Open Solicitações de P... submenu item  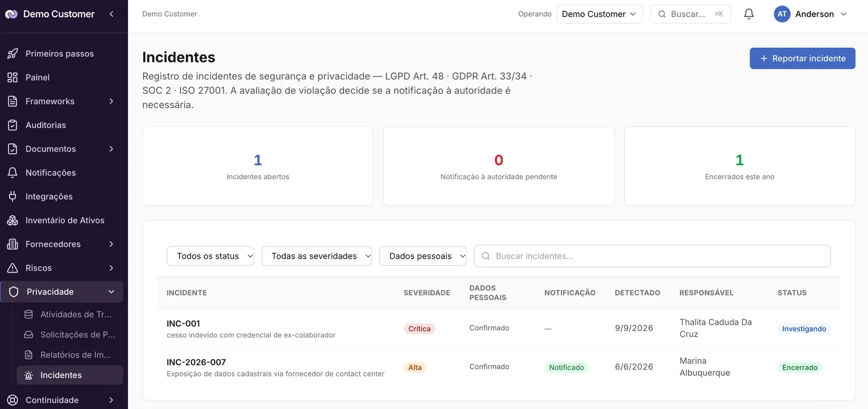coord(70,335)
